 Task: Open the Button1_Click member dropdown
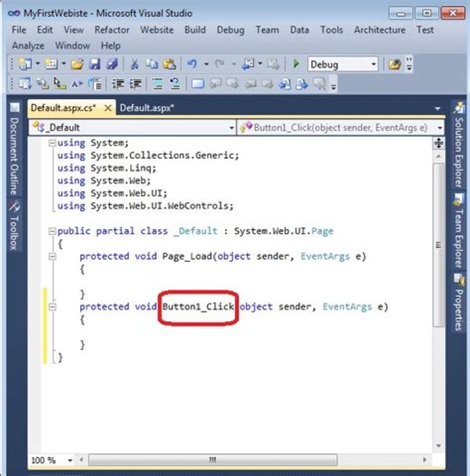(x=341, y=127)
